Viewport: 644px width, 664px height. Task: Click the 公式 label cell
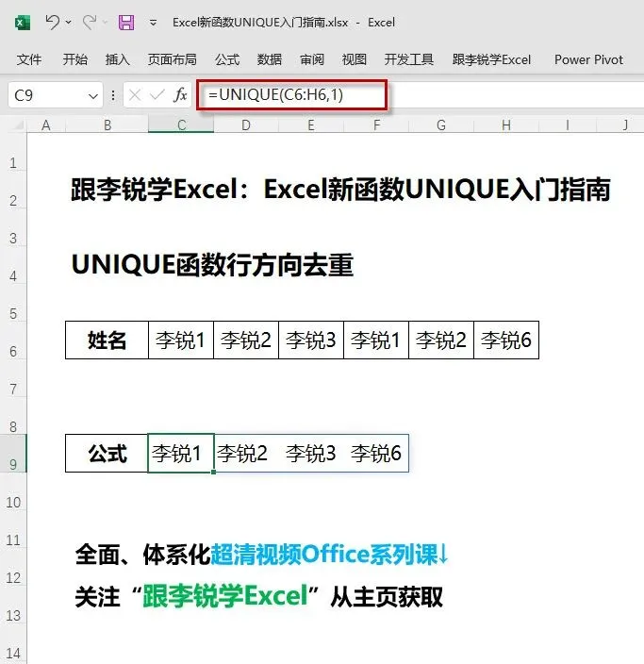pos(107,453)
